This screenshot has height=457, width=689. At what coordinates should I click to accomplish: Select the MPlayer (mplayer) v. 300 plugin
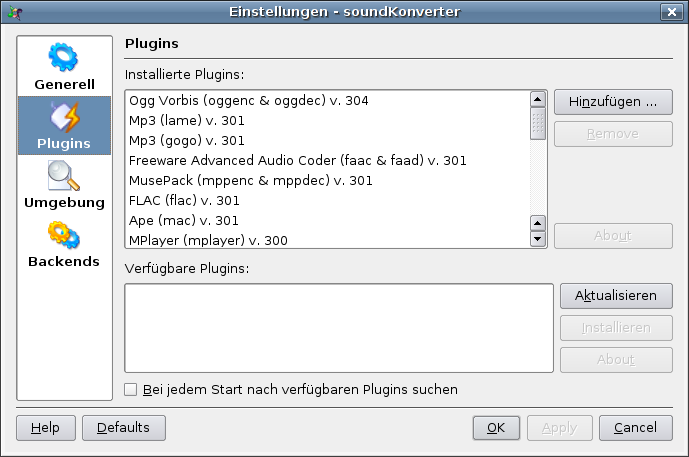pyautogui.click(x=328, y=240)
